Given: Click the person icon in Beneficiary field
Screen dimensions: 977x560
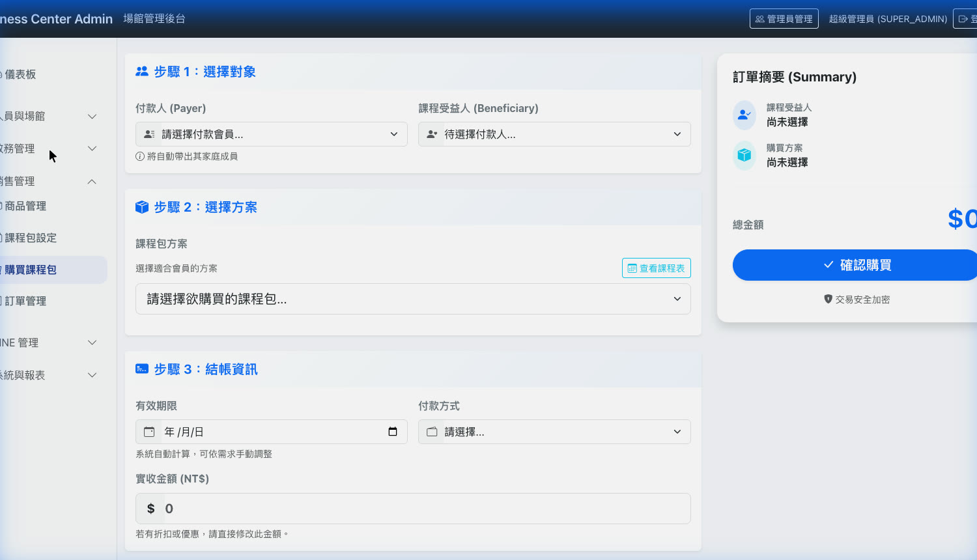Looking at the screenshot, I should tap(432, 134).
